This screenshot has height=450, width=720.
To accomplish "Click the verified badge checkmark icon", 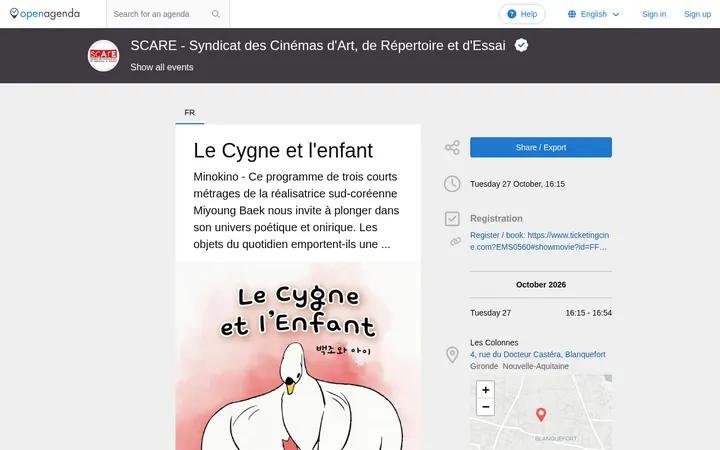I will point(521,45).
